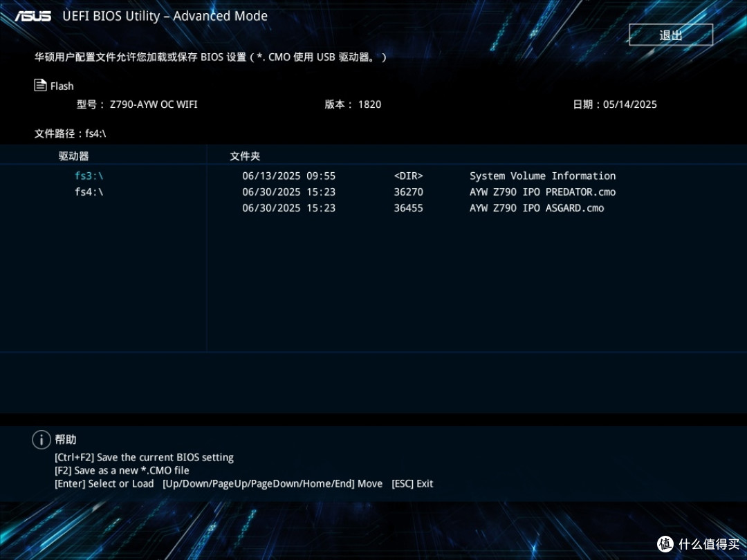Viewport: 747px width, 560px height.
Task: Load AYW Z790 IPO PREDATOR.cmo profile
Action: point(543,192)
